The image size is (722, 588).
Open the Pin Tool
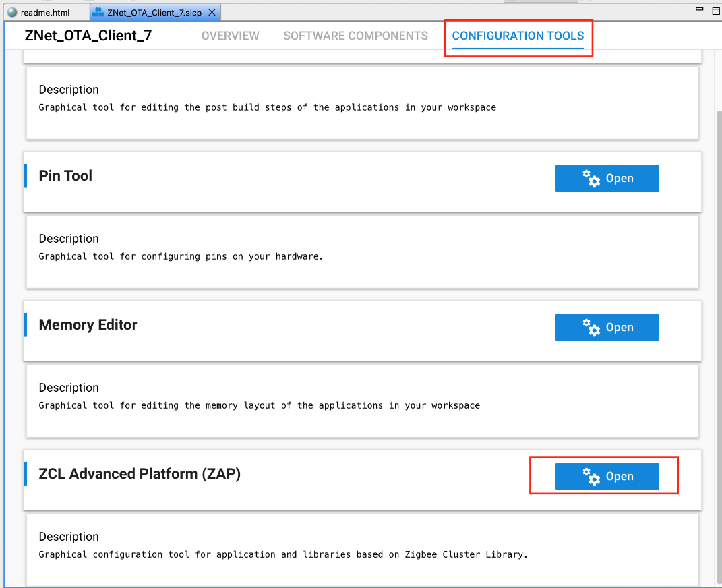[607, 179]
